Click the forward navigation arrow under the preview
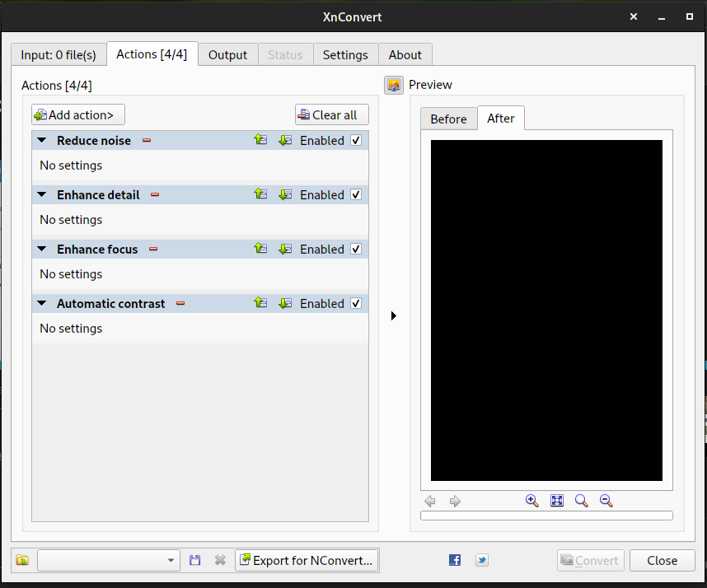 pyautogui.click(x=455, y=501)
